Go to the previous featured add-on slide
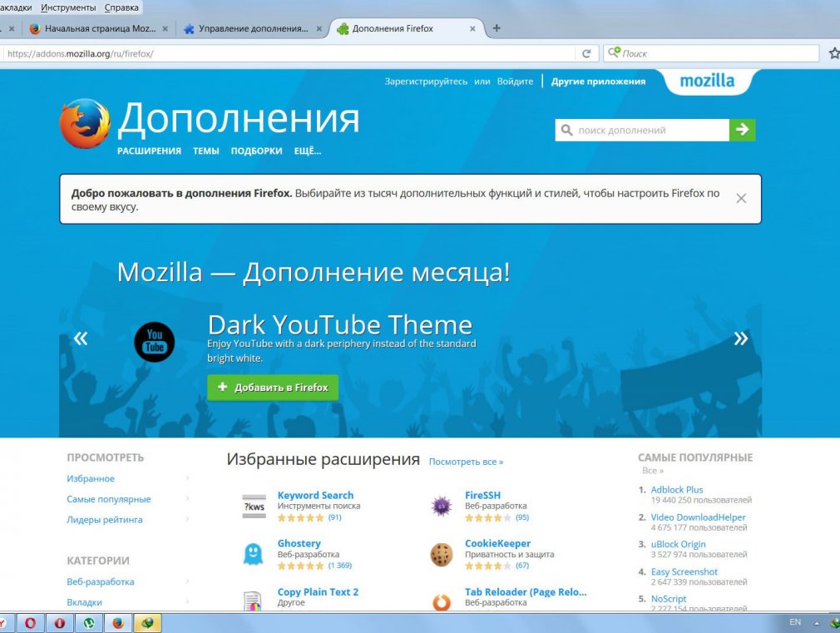 81,339
